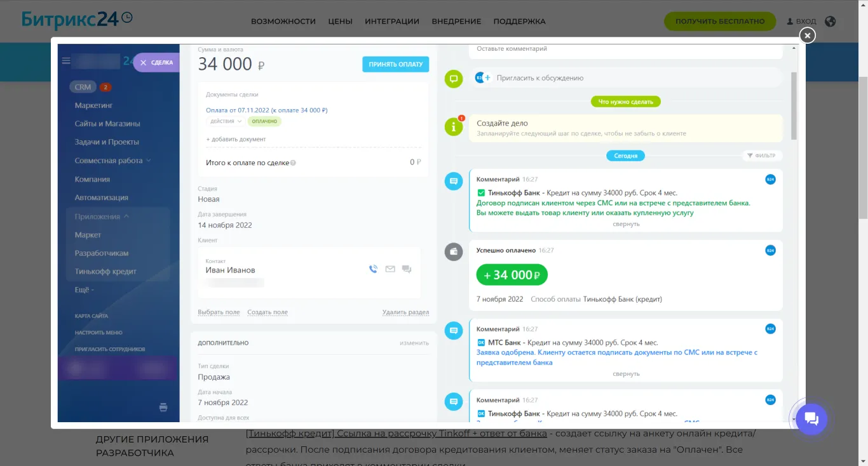Image resolution: width=868 pixels, height=466 pixels.
Task: Click the green info icon beside Создайте дело
Action: [453, 127]
